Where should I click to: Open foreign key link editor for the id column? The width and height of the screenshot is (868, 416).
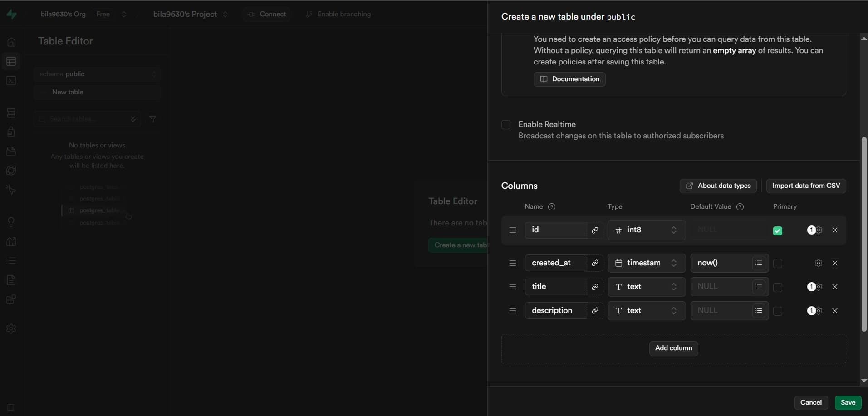(x=595, y=230)
